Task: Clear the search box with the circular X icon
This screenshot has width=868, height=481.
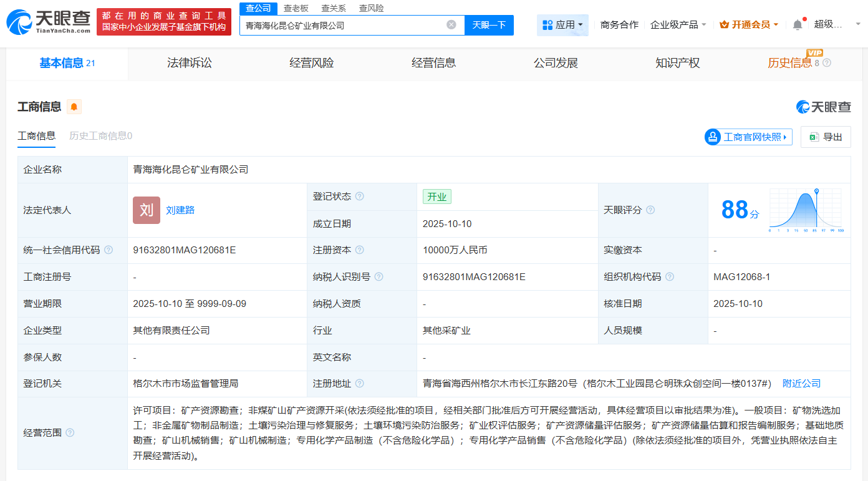Action: point(452,25)
